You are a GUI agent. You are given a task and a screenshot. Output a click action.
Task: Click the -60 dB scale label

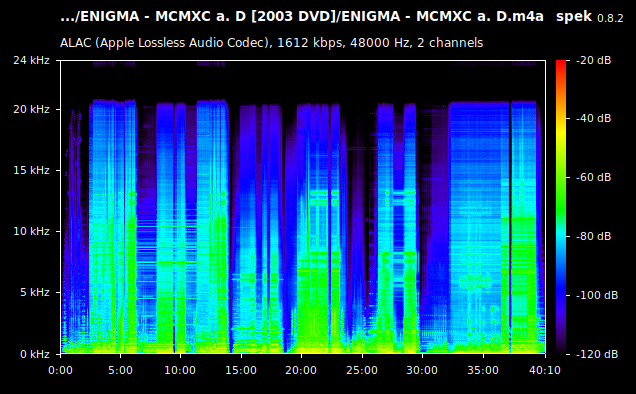coord(593,177)
